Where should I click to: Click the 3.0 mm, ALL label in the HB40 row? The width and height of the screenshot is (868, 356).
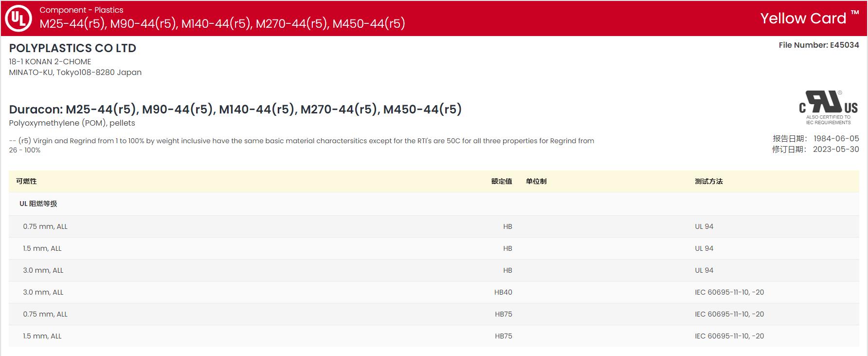43,292
